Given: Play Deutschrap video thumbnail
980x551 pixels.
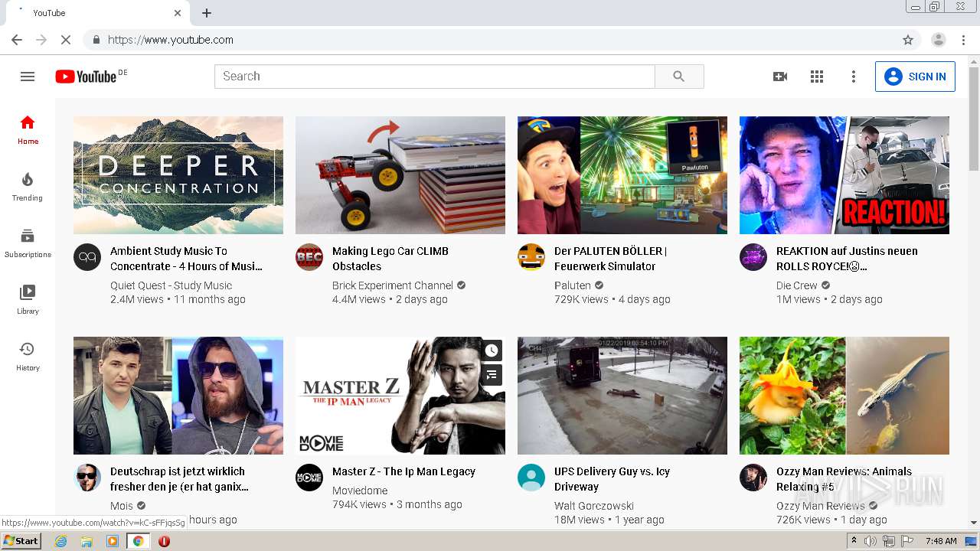Looking at the screenshot, I should (178, 396).
